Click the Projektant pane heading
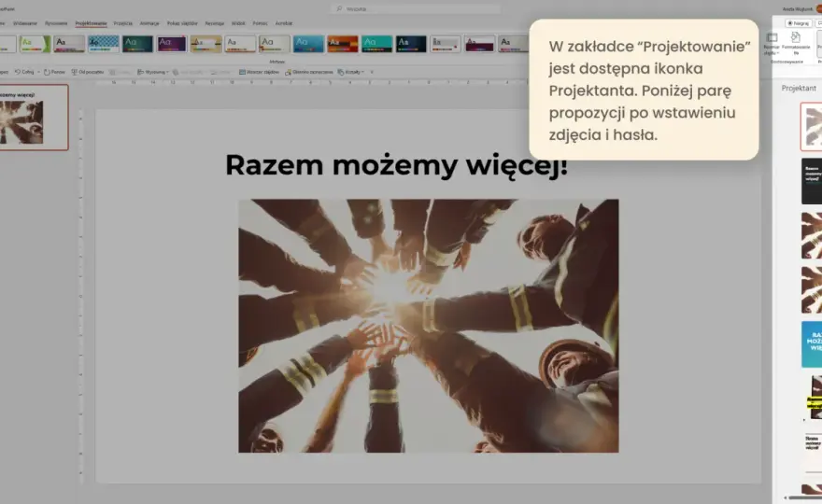Viewport: 822px width, 504px height. point(799,88)
